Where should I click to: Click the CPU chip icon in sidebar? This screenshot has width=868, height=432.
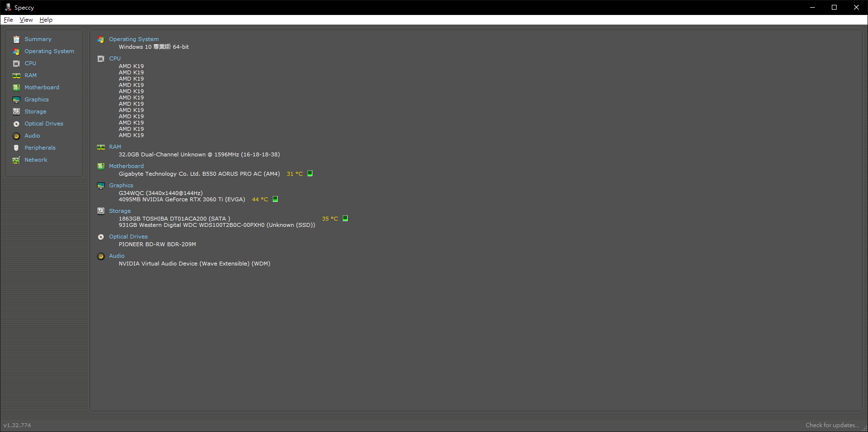click(x=16, y=64)
